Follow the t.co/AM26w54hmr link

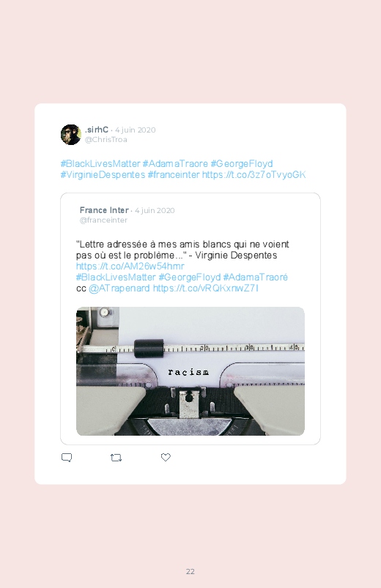point(130,267)
